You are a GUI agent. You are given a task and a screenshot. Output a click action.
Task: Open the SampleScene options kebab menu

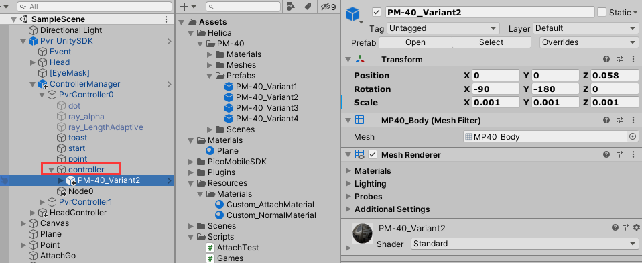coord(166,19)
